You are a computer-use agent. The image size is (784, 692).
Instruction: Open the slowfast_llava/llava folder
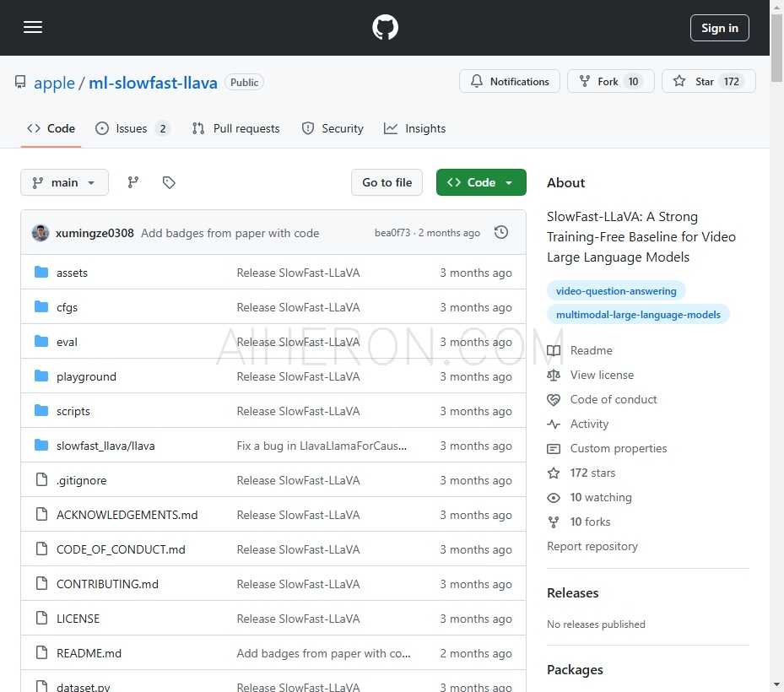(x=105, y=446)
